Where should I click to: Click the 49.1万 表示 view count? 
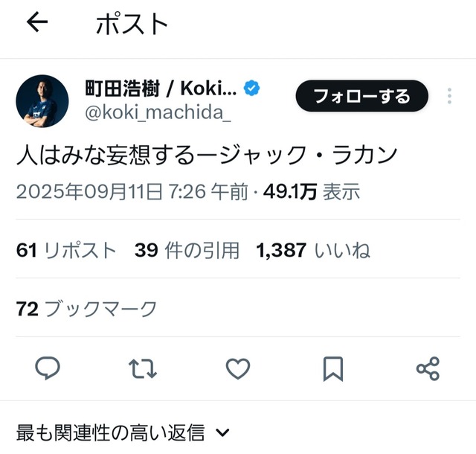[x=312, y=192]
